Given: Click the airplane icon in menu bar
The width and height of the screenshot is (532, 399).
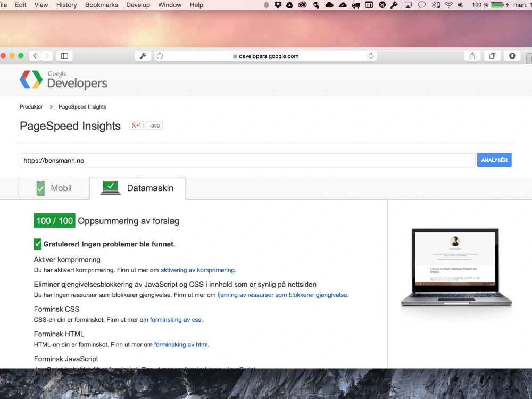Looking at the screenshot, I should pos(383,5).
